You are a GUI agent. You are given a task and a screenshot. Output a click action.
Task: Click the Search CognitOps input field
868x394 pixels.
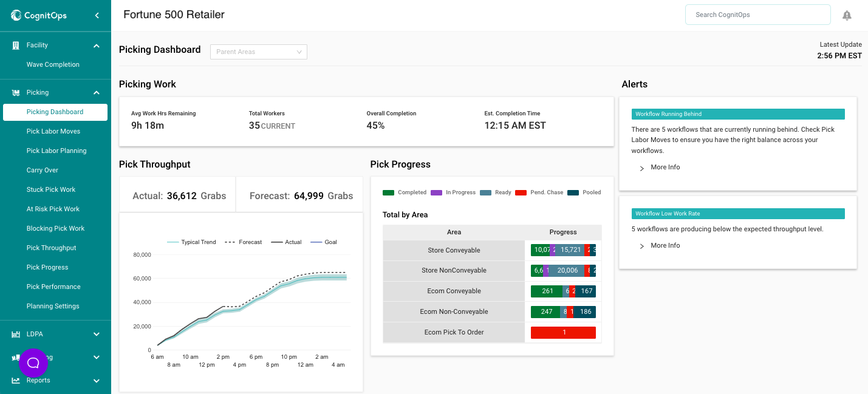757,15
